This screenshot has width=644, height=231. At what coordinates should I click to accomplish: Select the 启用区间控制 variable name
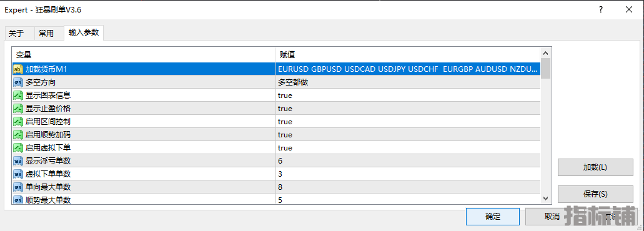(x=48, y=122)
